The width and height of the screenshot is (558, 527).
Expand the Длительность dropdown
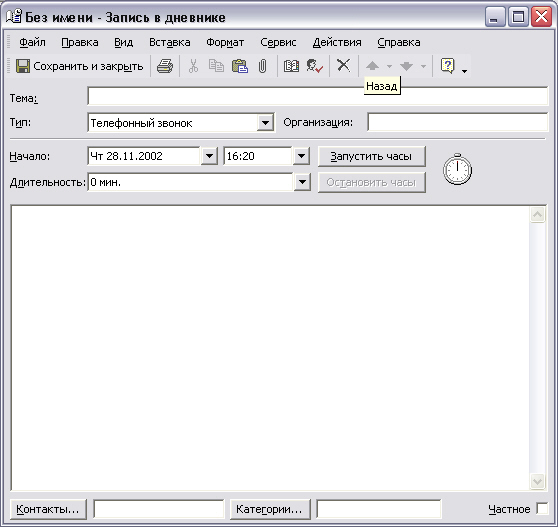(302, 182)
